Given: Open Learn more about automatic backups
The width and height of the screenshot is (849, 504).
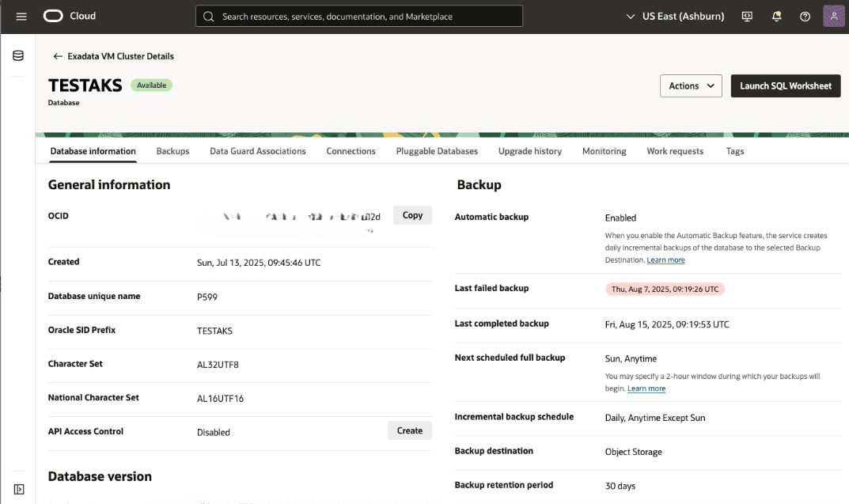Looking at the screenshot, I should (665, 260).
